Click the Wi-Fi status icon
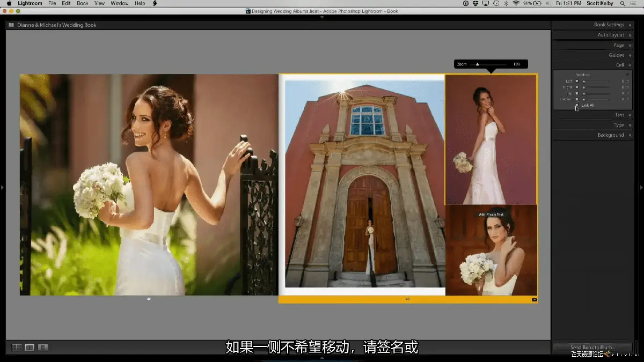This screenshot has height=362, width=644. click(x=516, y=3)
